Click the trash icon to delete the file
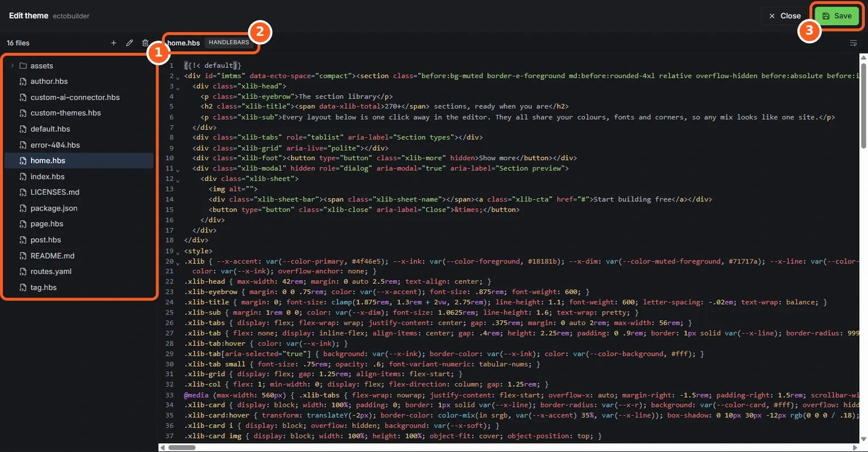Image resolution: width=868 pixels, height=452 pixels. point(145,43)
